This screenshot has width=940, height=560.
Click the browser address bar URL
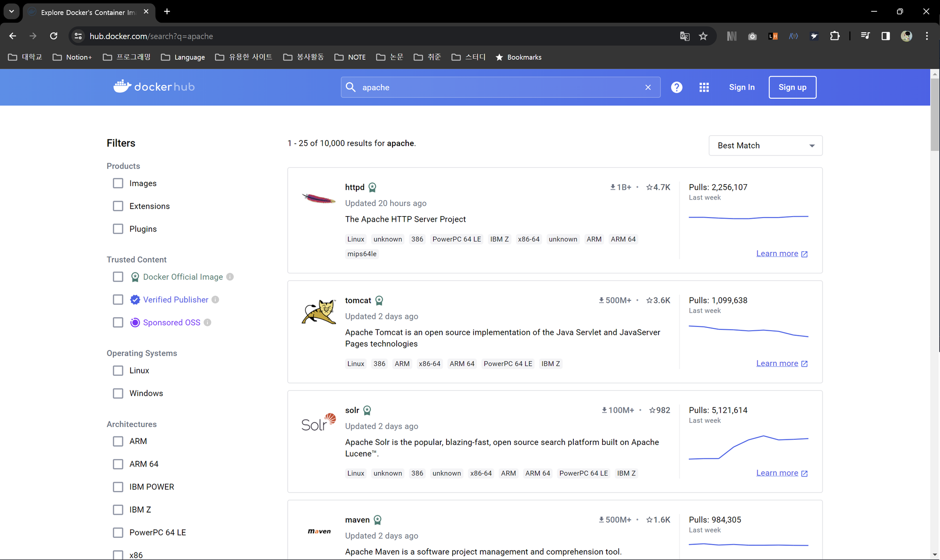(151, 36)
